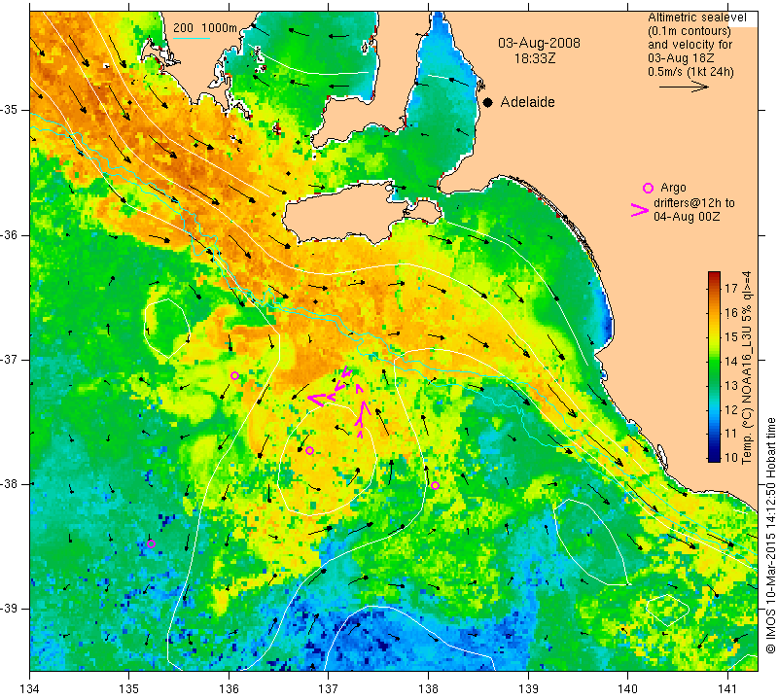Click the longitude axis label 141
The width and height of the screenshot is (778, 700).
click(x=727, y=689)
